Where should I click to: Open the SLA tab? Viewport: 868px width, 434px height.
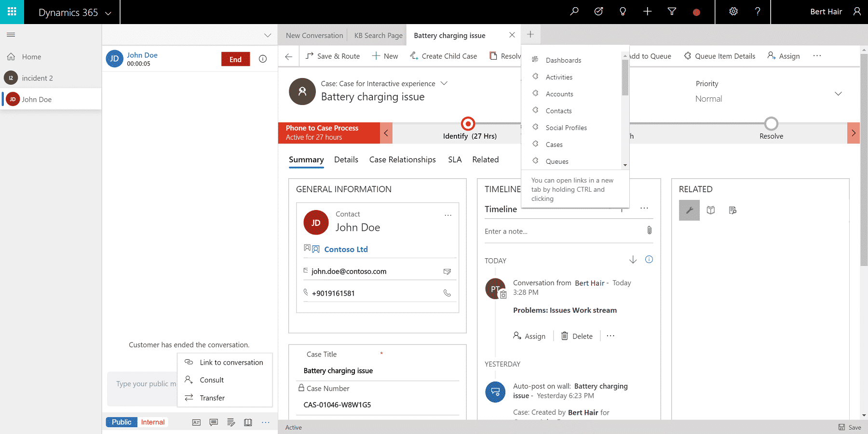455,159
